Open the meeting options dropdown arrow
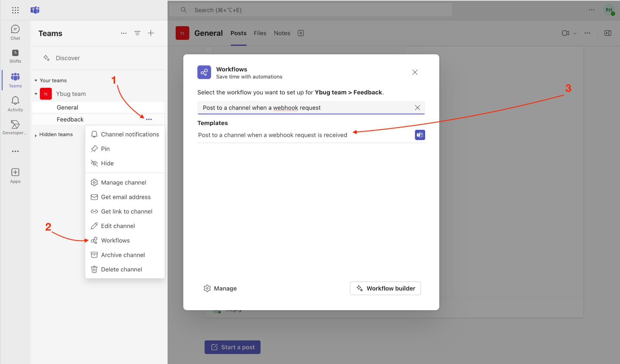This screenshot has width=620, height=364. click(x=575, y=33)
